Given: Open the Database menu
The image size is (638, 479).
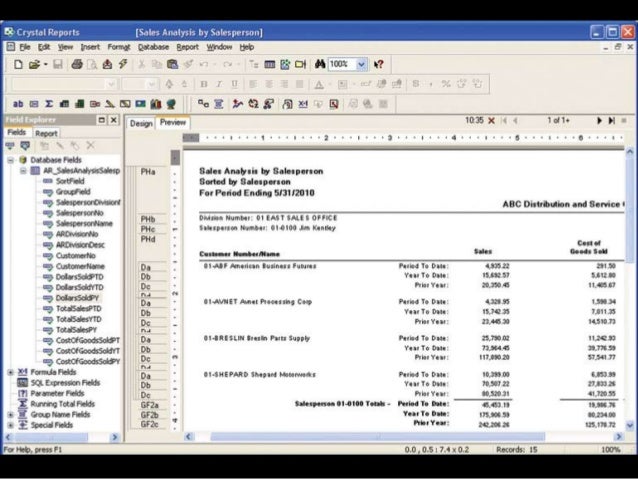Looking at the screenshot, I should pos(153,46).
